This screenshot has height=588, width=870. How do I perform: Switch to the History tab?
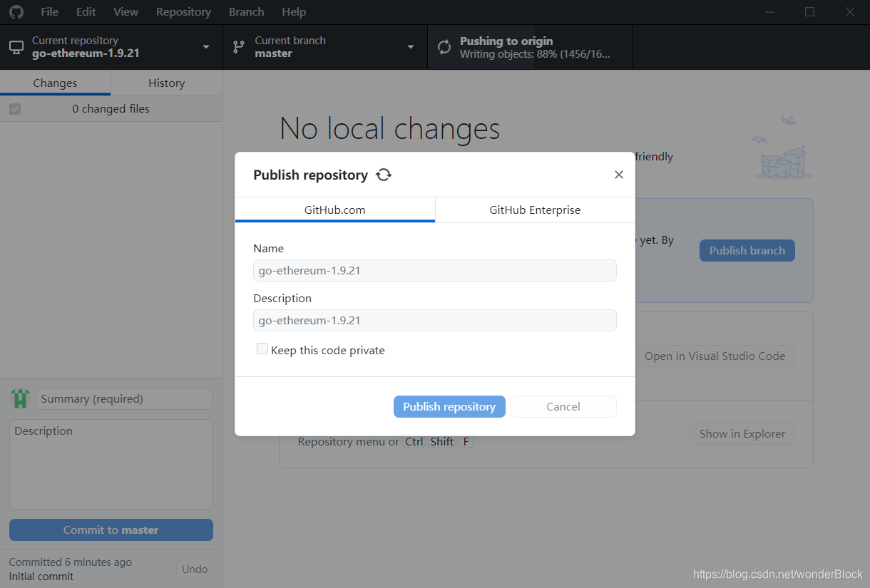167,83
